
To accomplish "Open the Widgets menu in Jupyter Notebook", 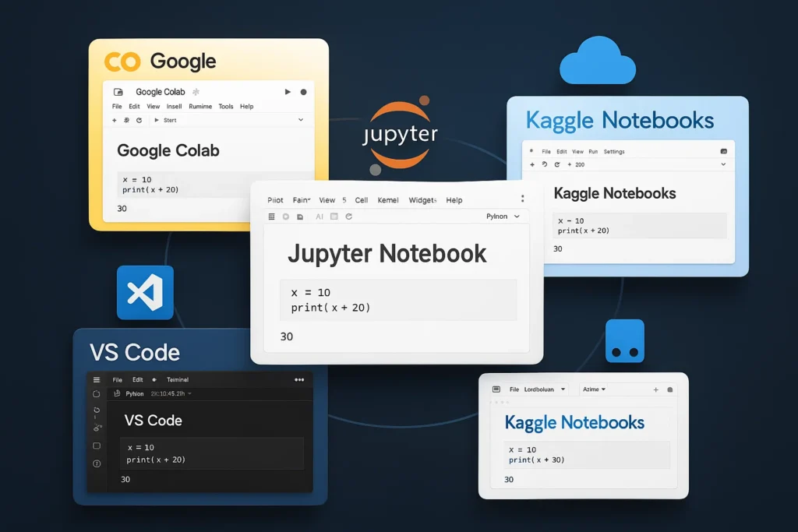I will 422,200.
